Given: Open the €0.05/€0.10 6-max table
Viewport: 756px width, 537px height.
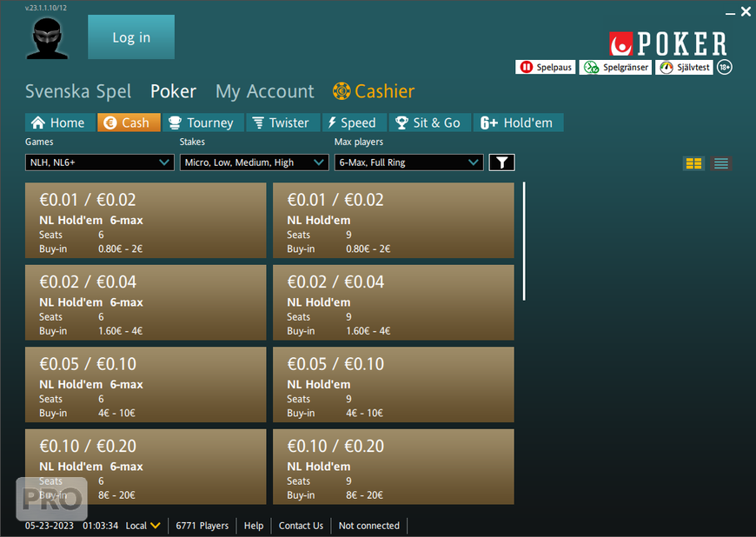Looking at the screenshot, I should (146, 385).
